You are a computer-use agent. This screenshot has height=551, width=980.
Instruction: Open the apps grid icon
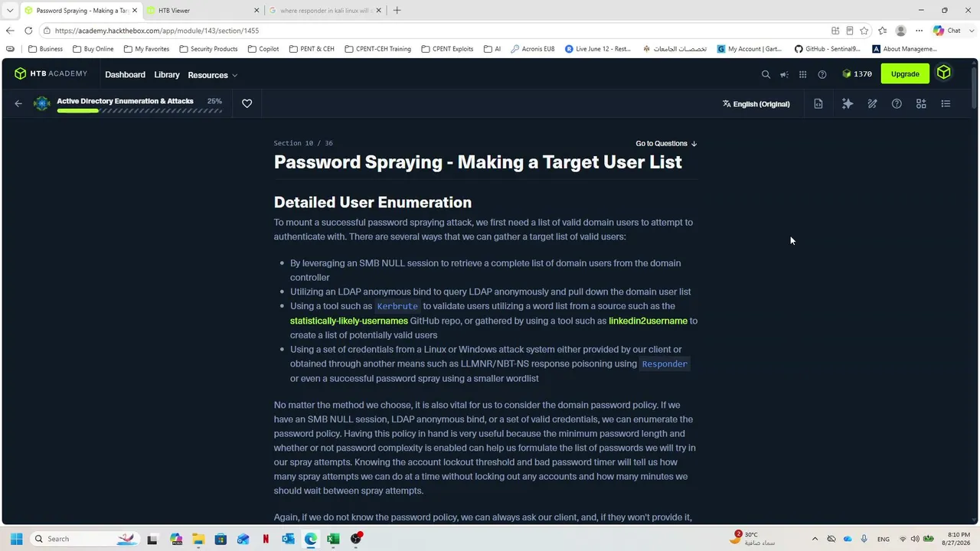(802, 74)
